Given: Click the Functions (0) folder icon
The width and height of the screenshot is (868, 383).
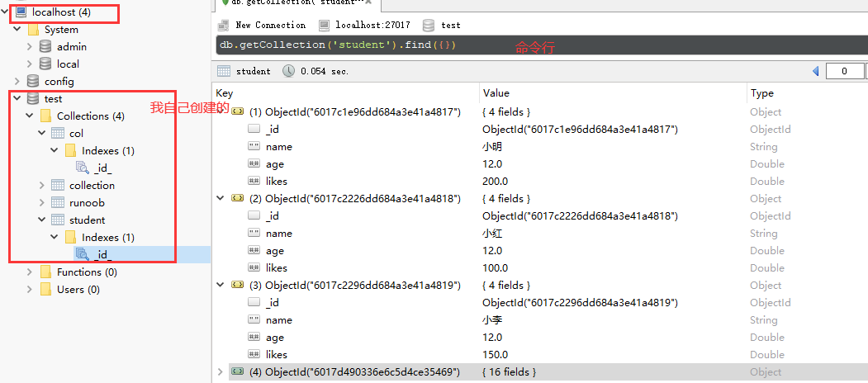Looking at the screenshot, I should [x=45, y=272].
